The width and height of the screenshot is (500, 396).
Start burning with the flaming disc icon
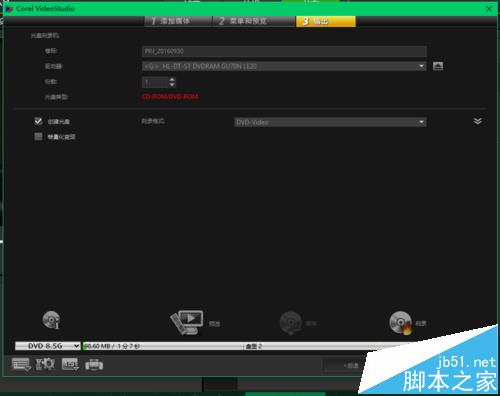pos(400,323)
